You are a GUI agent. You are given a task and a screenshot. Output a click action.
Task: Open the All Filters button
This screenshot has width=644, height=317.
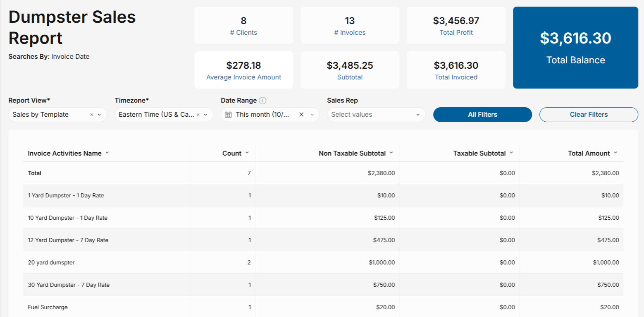482,115
